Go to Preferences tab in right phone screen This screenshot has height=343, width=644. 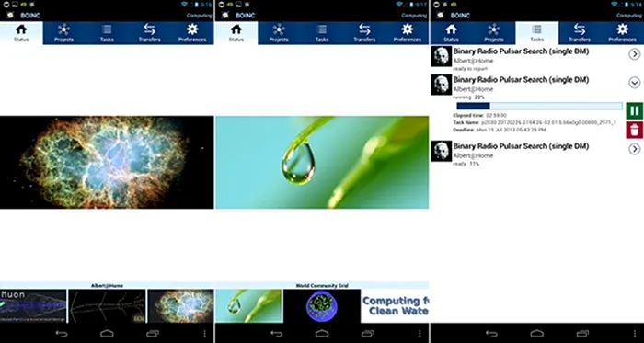(623, 33)
